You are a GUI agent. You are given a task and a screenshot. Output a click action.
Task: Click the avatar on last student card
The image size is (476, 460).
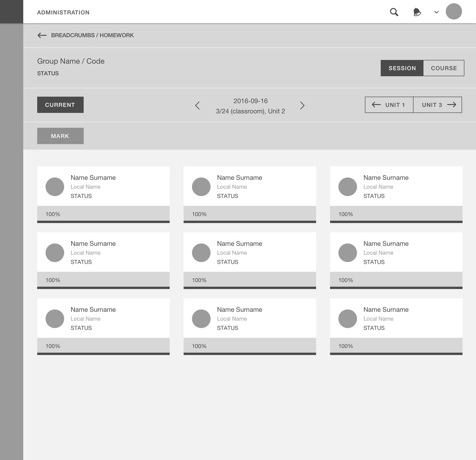pyautogui.click(x=347, y=319)
